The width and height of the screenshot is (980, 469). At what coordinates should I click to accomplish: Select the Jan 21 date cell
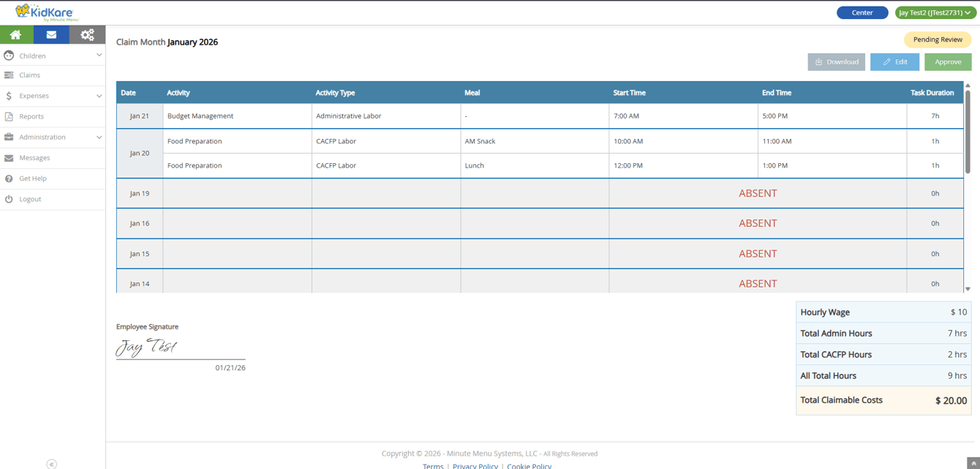pos(140,116)
